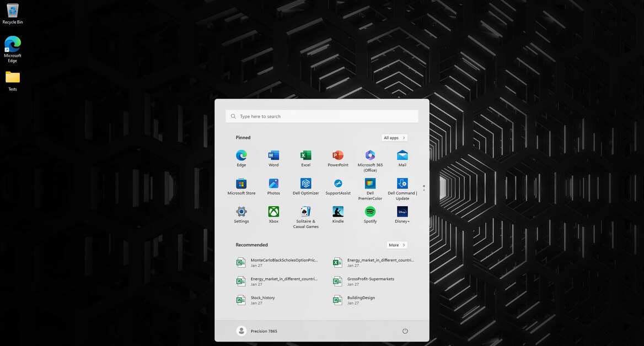
Task: Launch Spotify from the Start menu
Action: point(370,215)
